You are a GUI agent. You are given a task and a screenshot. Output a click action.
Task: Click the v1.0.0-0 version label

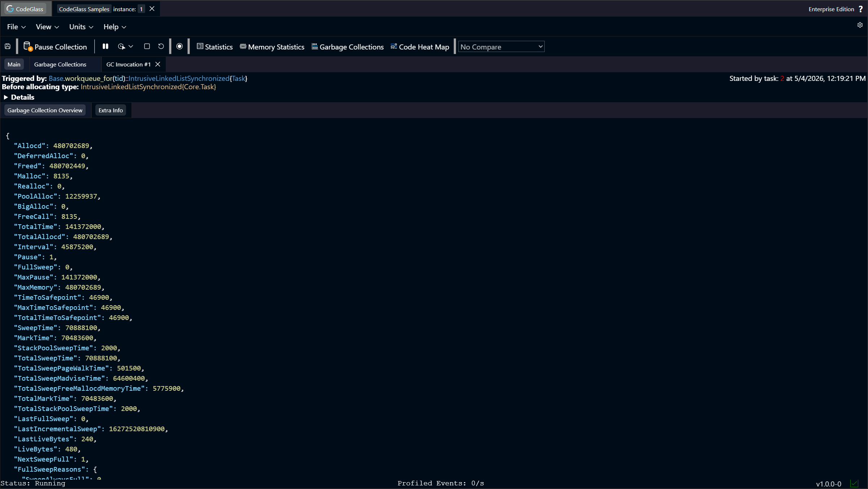click(829, 484)
